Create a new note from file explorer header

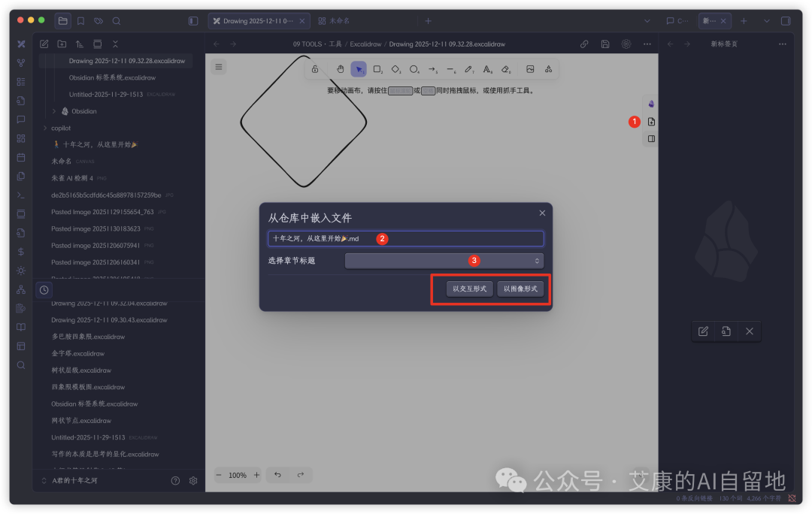[44, 44]
